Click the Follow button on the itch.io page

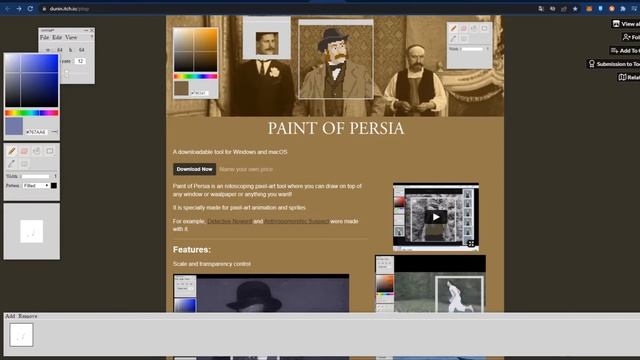[x=631, y=37]
